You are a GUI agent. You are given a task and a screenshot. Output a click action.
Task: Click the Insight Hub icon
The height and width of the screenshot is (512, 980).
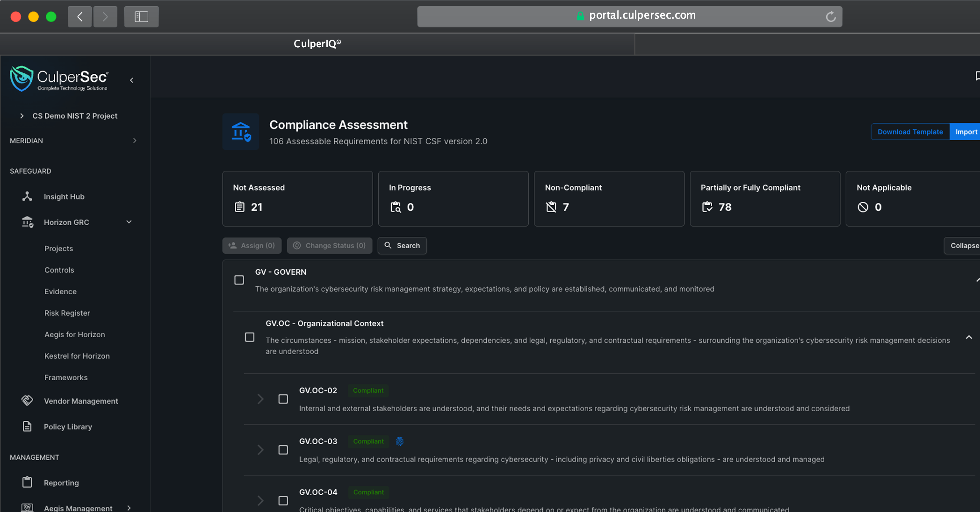click(x=27, y=197)
